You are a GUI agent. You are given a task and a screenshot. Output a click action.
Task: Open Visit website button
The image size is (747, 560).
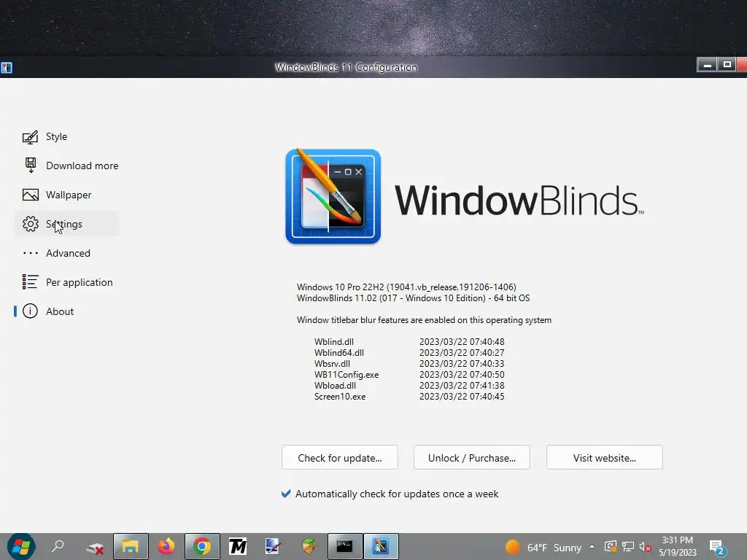(605, 458)
